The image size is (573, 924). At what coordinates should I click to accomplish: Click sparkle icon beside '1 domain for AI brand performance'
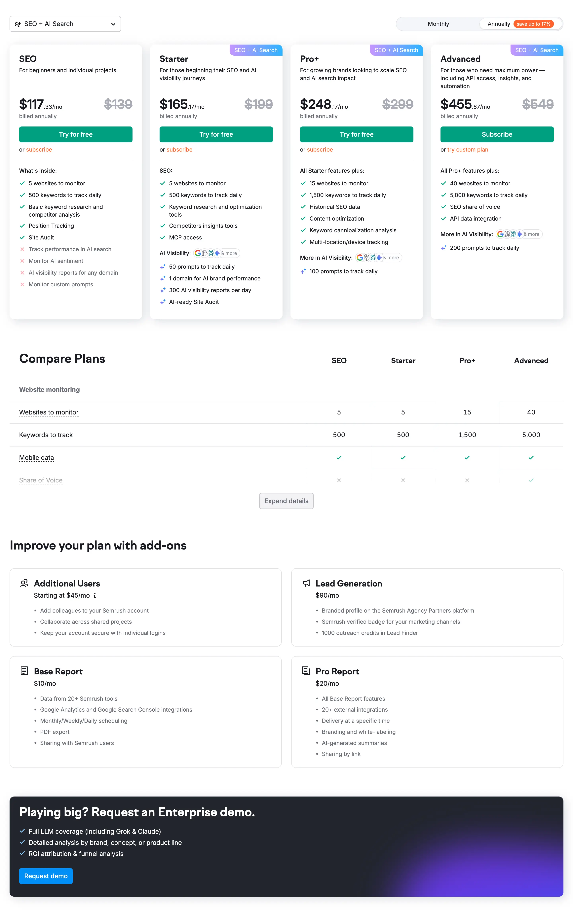tap(163, 278)
